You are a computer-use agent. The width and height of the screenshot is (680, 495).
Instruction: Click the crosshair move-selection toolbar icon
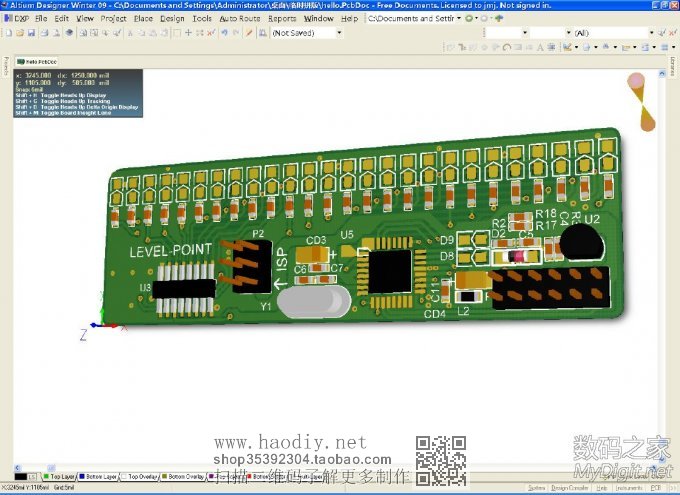[187, 33]
